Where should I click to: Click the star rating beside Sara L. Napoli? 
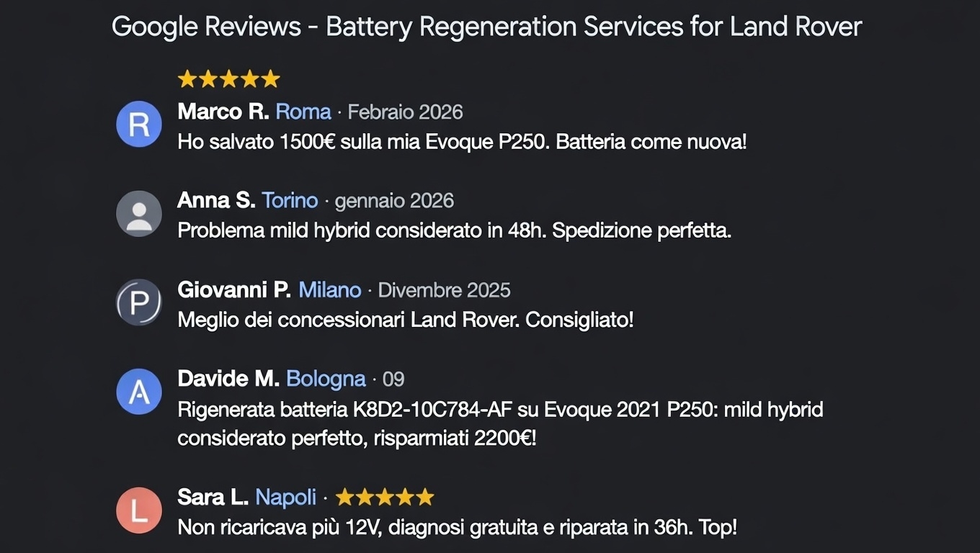[385, 497]
